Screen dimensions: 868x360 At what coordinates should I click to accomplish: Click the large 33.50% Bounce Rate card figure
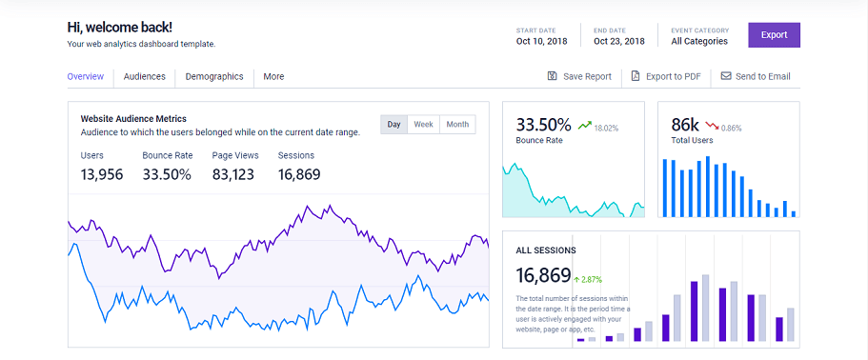[544, 124]
